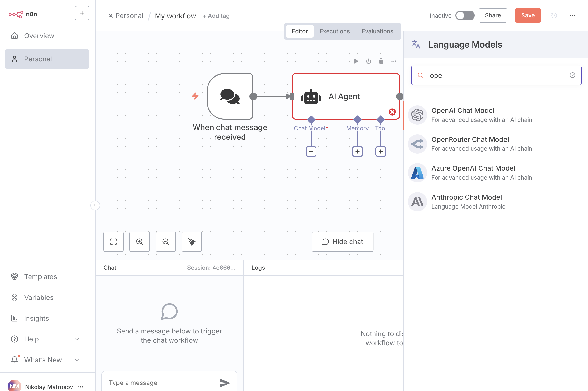Select OpenAI Chat Model
Image resolution: width=588 pixels, height=391 pixels.
pos(495,115)
